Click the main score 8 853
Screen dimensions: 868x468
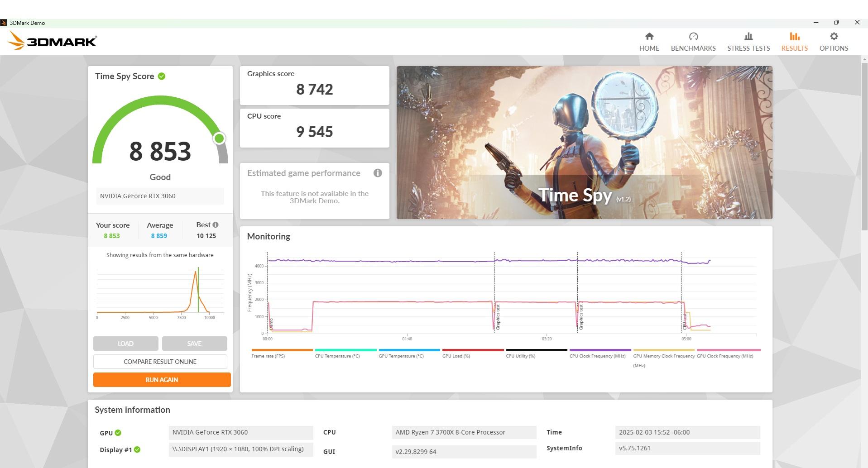(x=160, y=151)
